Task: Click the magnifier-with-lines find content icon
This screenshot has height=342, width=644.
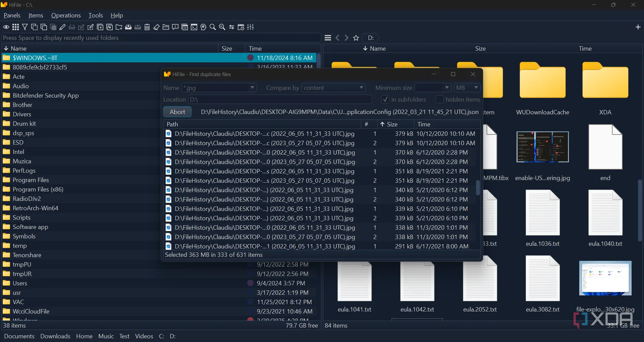Action: click(222, 27)
